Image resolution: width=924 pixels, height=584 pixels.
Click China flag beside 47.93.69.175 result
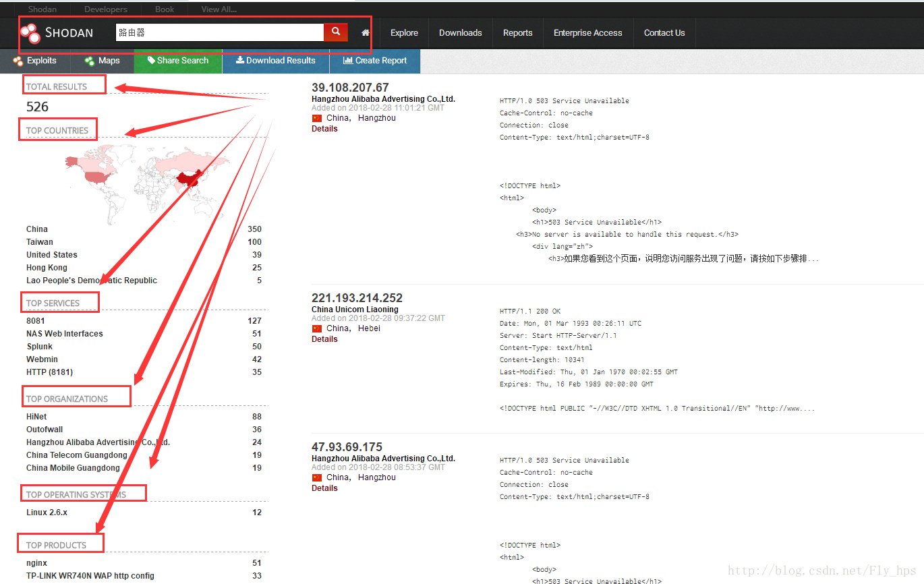pos(317,477)
